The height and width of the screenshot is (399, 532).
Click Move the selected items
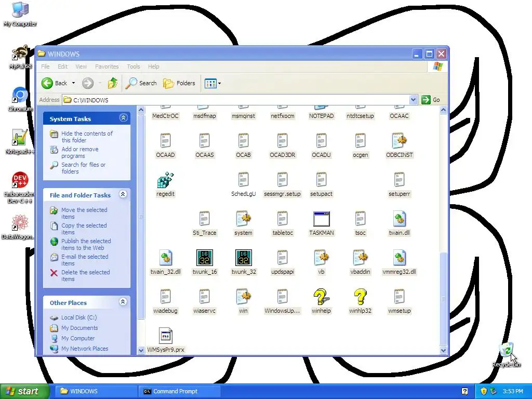(x=84, y=213)
